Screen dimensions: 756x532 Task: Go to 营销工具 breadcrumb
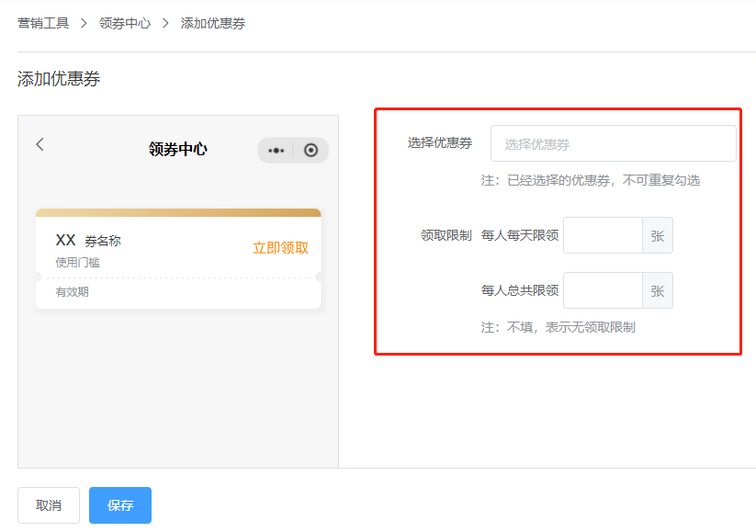[x=43, y=23]
